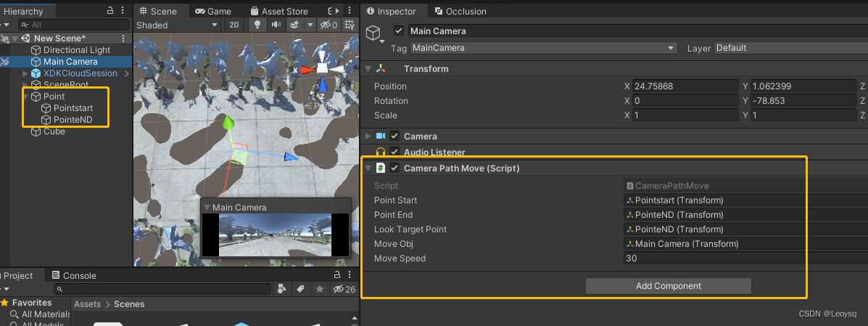Open New Scene three-dot menu
Viewport: 868px width, 326px height.
pyautogui.click(x=123, y=38)
